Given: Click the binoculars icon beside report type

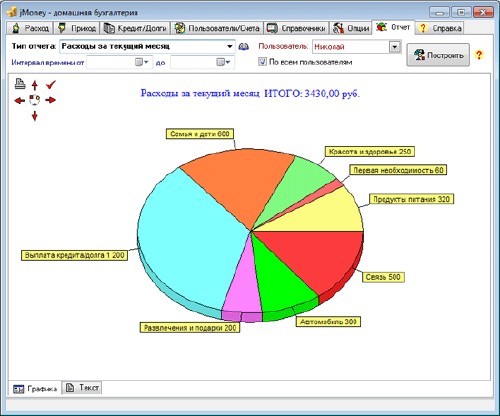Looking at the screenshot, I should coord(244,47).
